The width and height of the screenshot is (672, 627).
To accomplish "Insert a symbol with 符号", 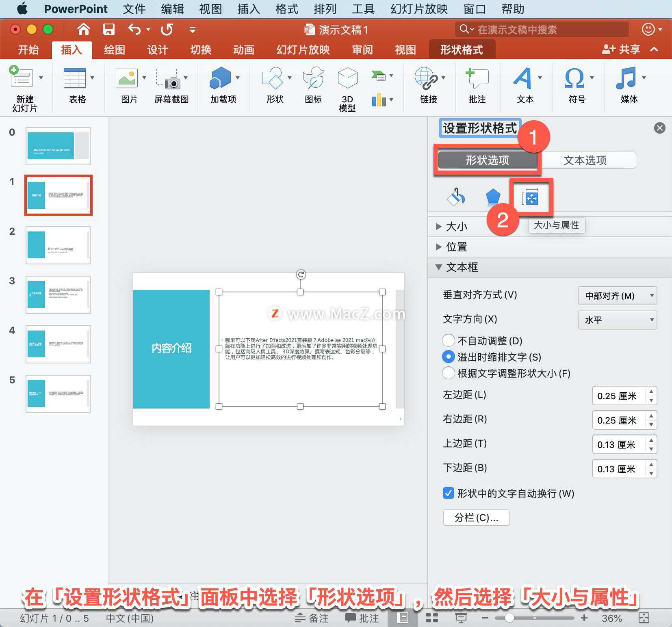I will point(574,78).
